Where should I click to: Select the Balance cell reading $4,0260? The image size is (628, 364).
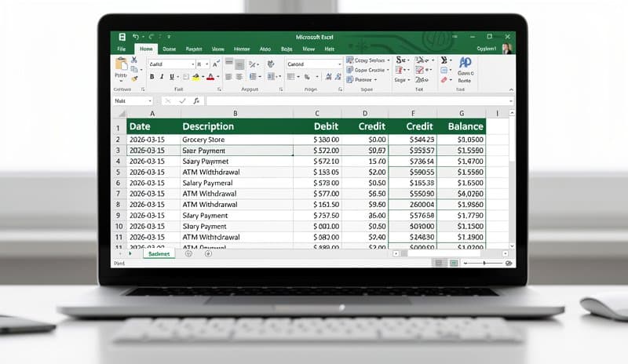click(x=462, y=194)
